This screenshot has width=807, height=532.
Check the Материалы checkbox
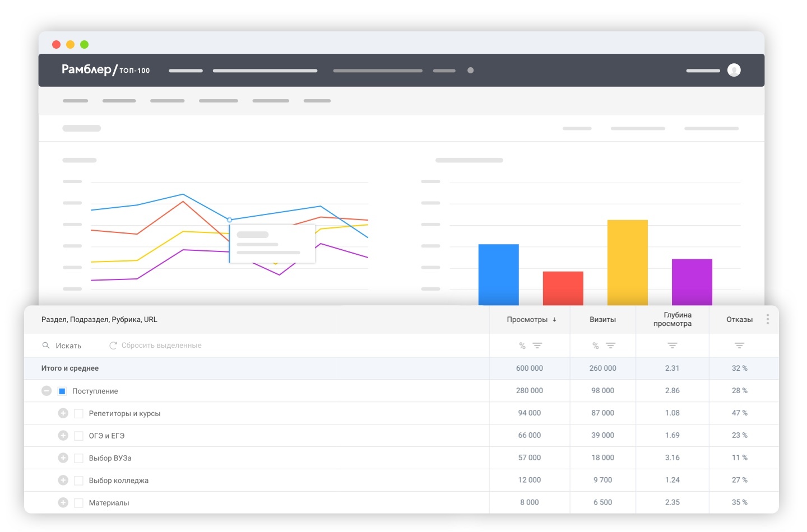(x=78, y=503)
